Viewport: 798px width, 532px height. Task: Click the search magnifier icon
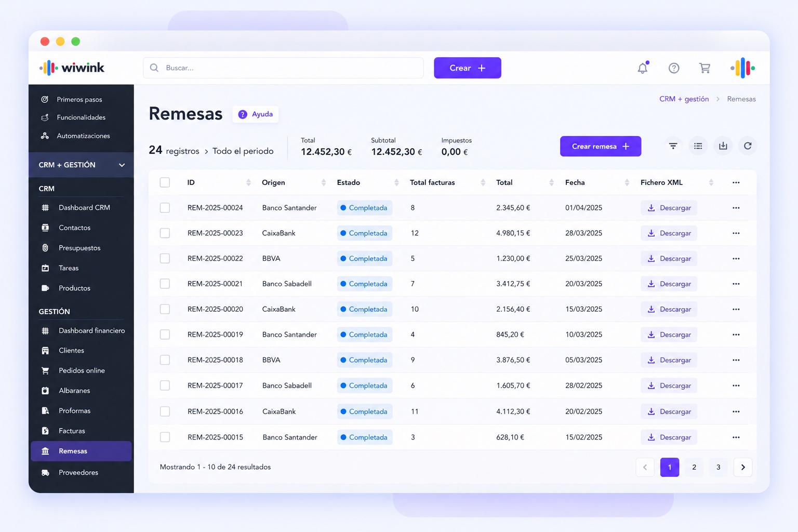click(x=154, y=68)
